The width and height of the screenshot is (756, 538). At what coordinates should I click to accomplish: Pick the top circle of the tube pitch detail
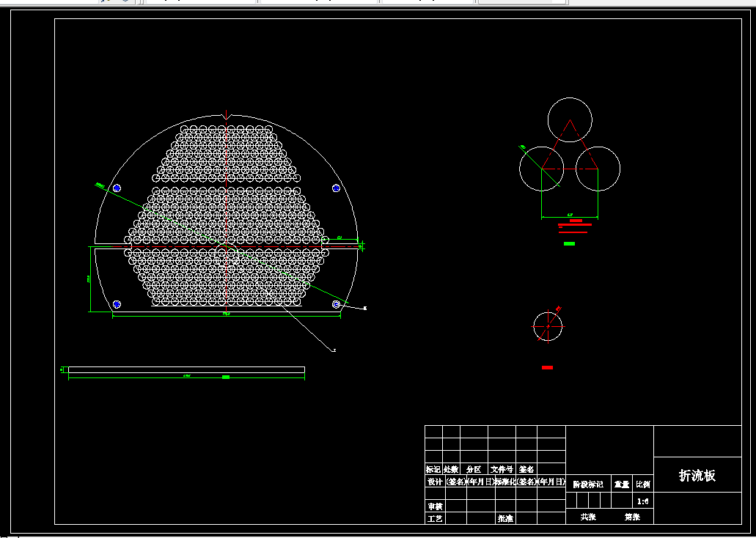570,120
